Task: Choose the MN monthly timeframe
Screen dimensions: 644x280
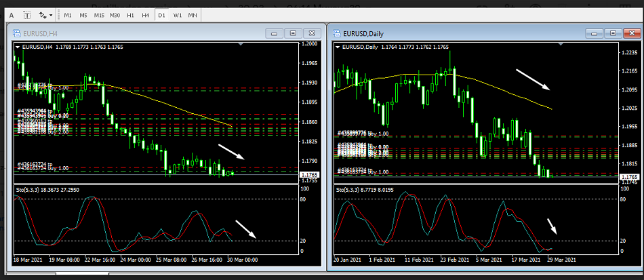Action: (x=193, y=14)
